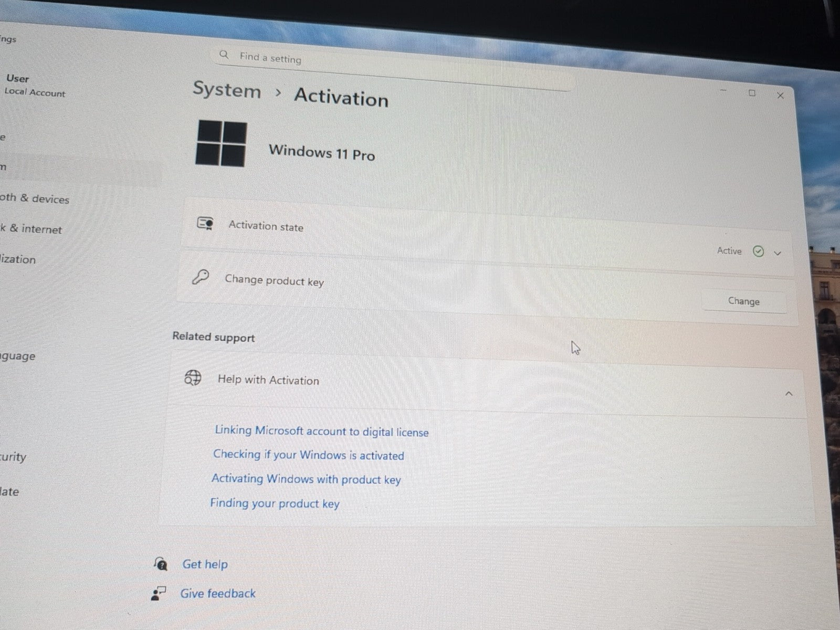Click the Related support heading
The image size is (840, 630).
(x=214, y=337)
